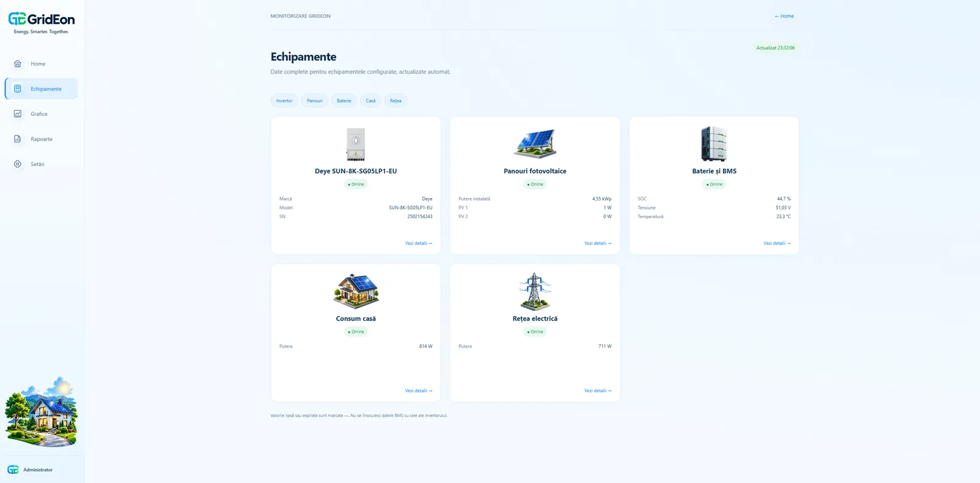Click the Echipamente sidebar icon
Screen dimensions: 980x483
[x=18, y=89]
